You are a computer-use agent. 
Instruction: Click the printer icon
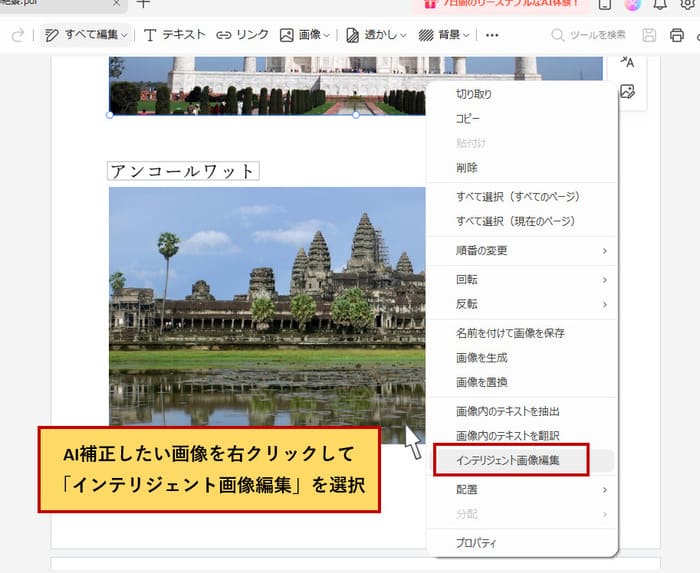[x=677, y=35]
